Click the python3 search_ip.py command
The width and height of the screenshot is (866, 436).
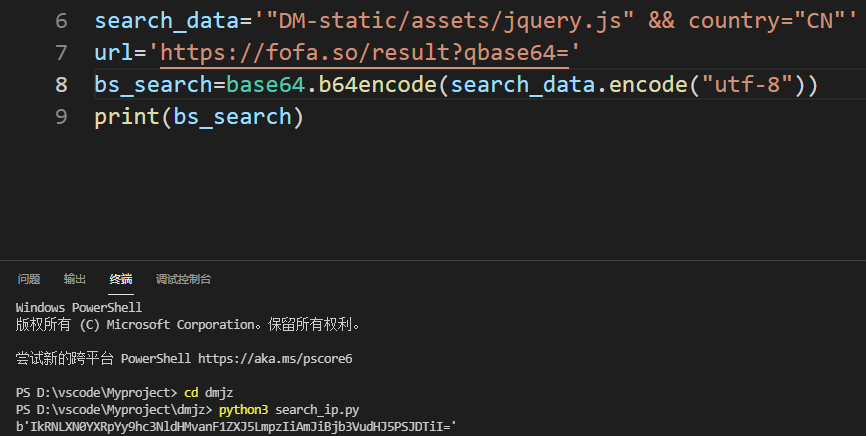point(289,410)
